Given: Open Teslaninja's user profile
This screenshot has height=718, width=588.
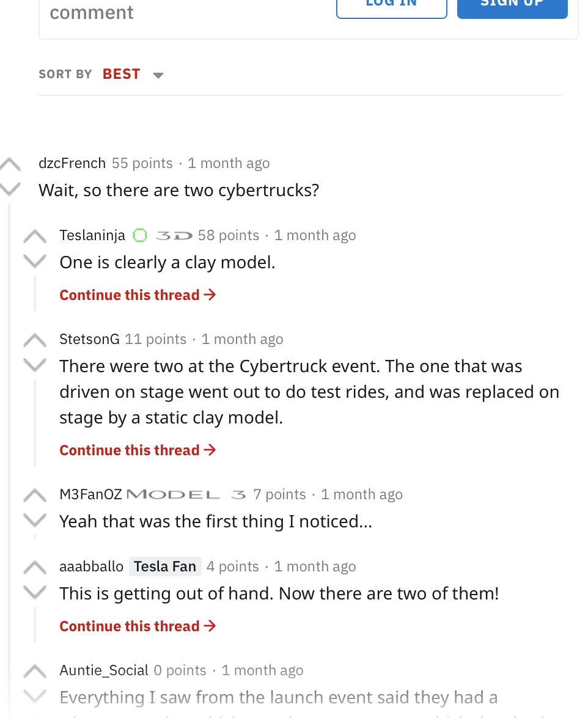Looking at the screenshot, I should [x=92, y=235].
